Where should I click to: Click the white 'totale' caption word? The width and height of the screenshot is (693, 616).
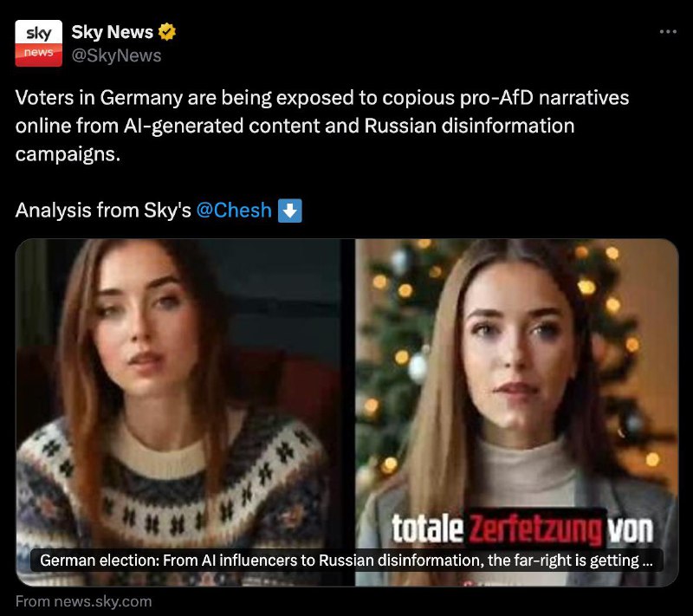(427, 529)
